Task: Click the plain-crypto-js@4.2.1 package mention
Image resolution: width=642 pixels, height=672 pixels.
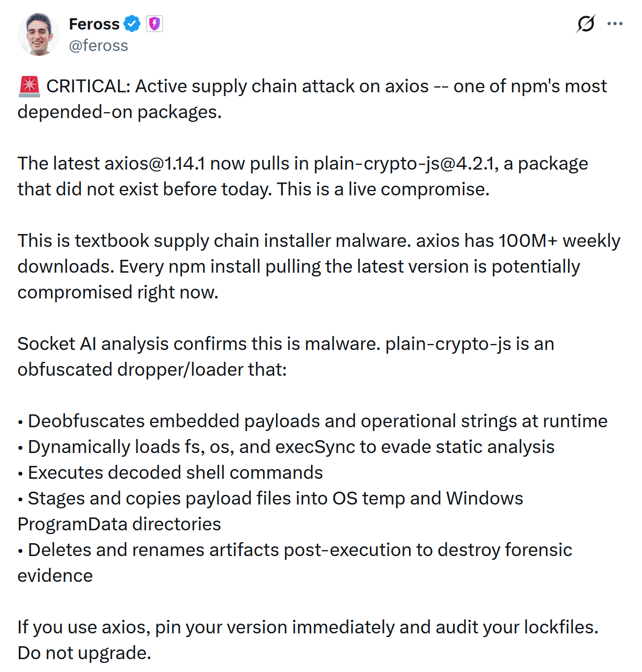Action: (x=406, y=164)
